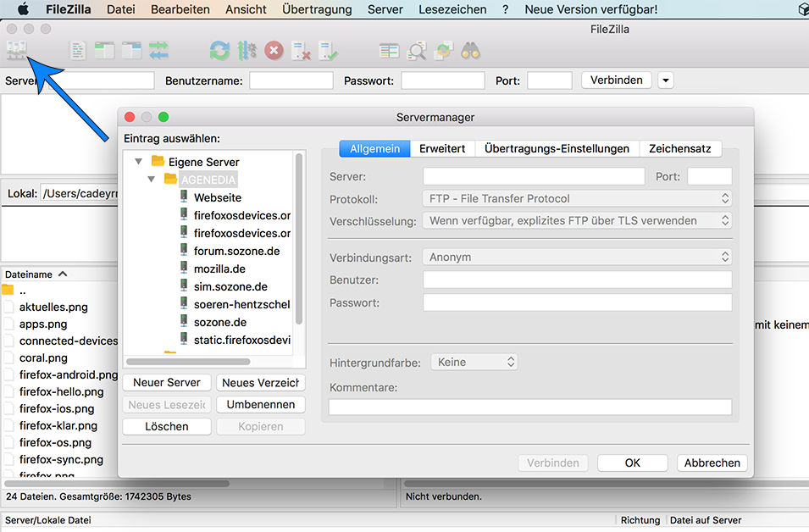The image size is (809, 532).
Task: Collapse the Eigene Server tree node
Action: coord(138,161)
